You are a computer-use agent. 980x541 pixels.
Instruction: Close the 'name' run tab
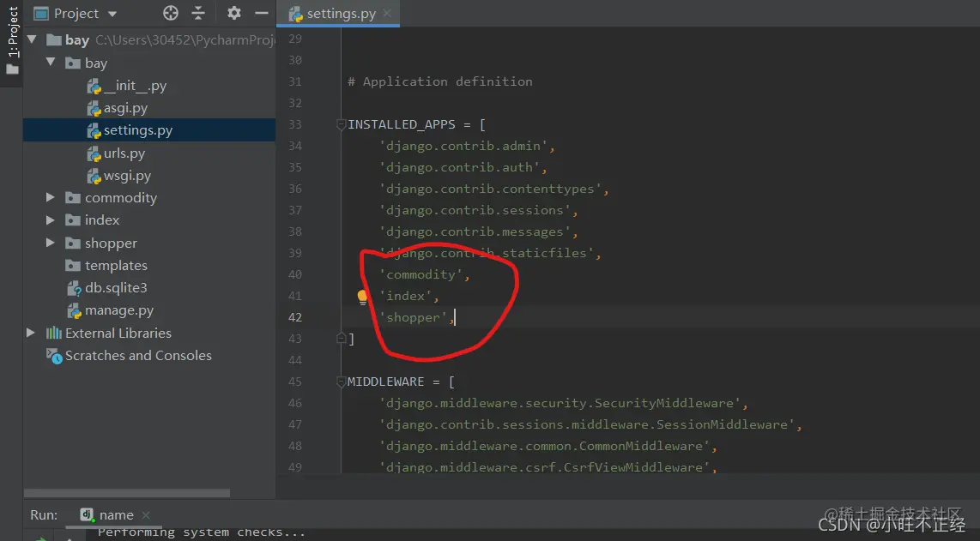pos(146,514)
